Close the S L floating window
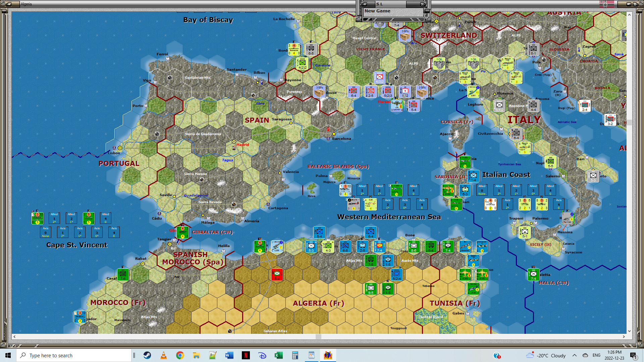Screen dimensions: 644x362 pyautogui.click(x=423, y=4)
